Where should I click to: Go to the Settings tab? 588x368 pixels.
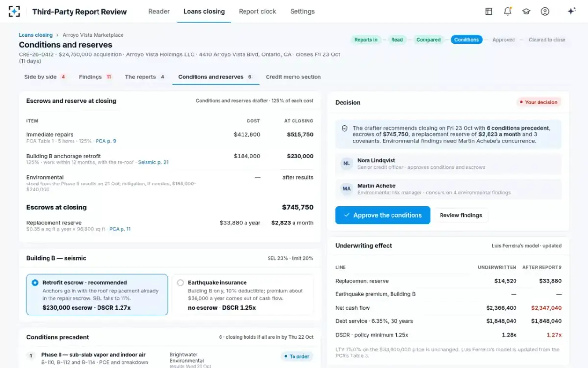(x=302, y=11)
